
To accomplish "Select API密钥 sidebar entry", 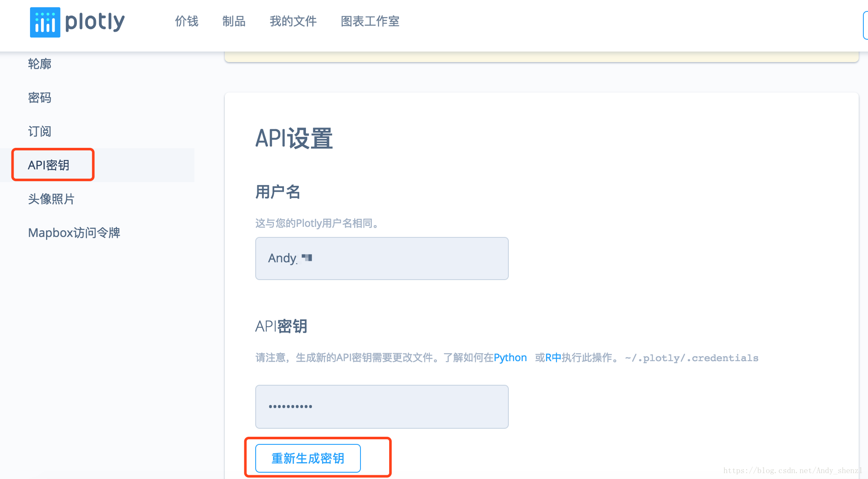I will [x=49, y=165].
